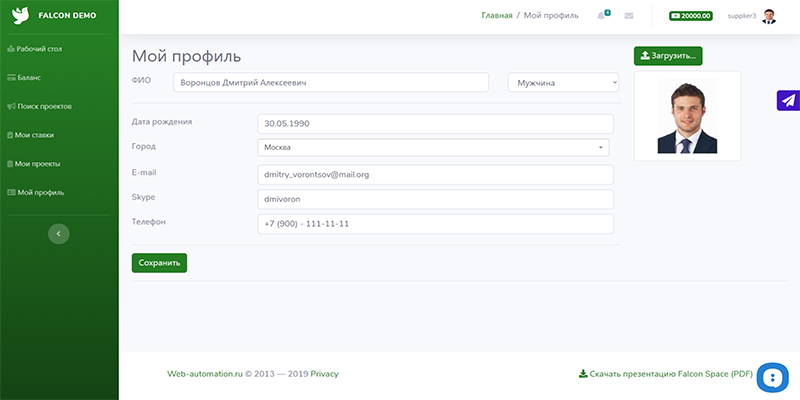The image size is (800, 400).
Task: Click the Главная breadcrumb link
Action: pyautogui.click(x=496, y=16)
